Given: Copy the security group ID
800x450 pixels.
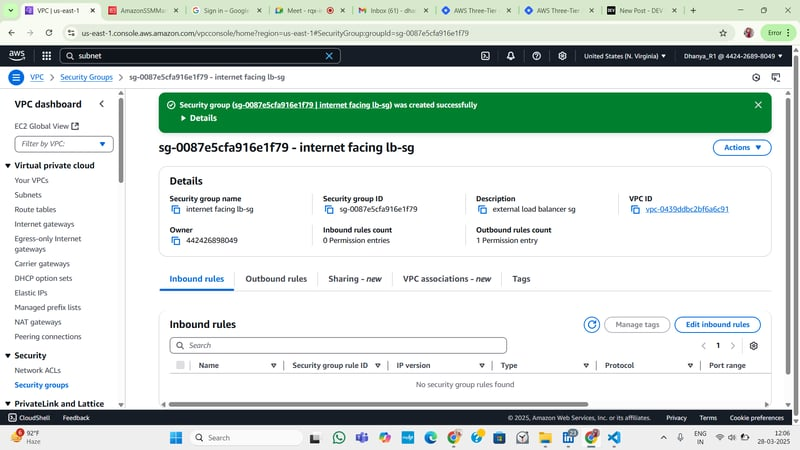Looking at the screenshot, I should point(329,209).
